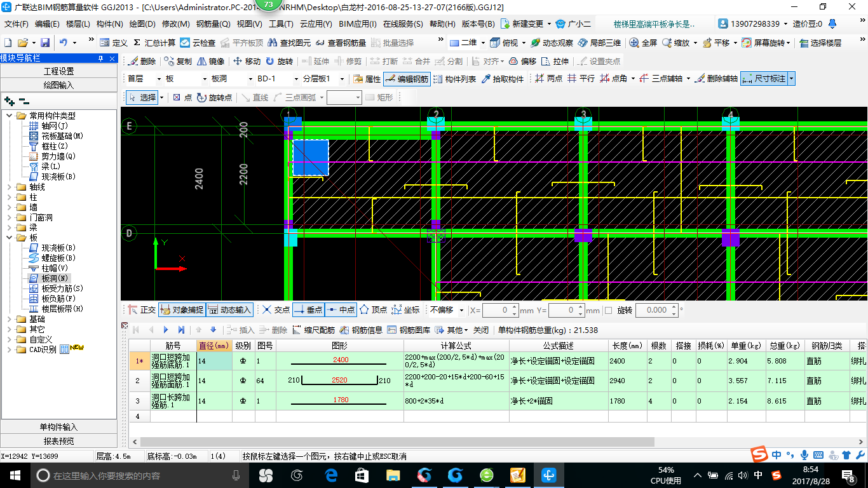Select 平行 parallel auxiliary axis tool

[581, 79]
